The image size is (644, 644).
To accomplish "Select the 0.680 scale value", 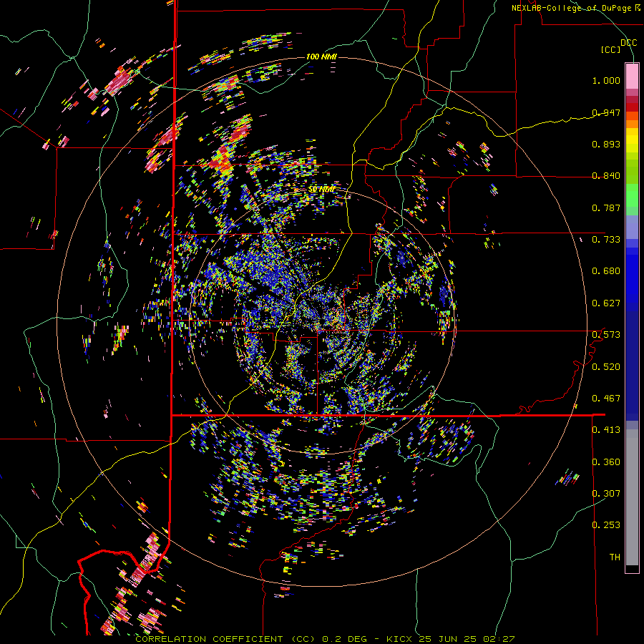I will [x=606, y=271].
